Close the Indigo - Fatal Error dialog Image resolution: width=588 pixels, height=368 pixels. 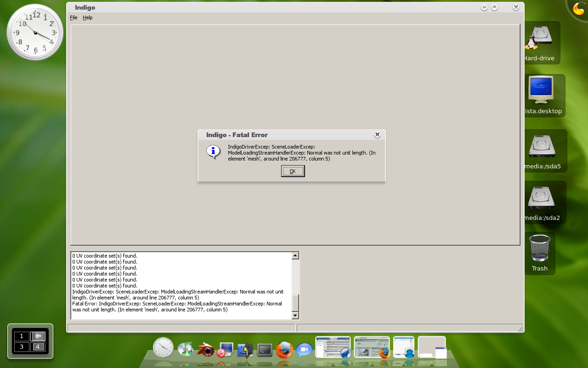click(377, 135)
